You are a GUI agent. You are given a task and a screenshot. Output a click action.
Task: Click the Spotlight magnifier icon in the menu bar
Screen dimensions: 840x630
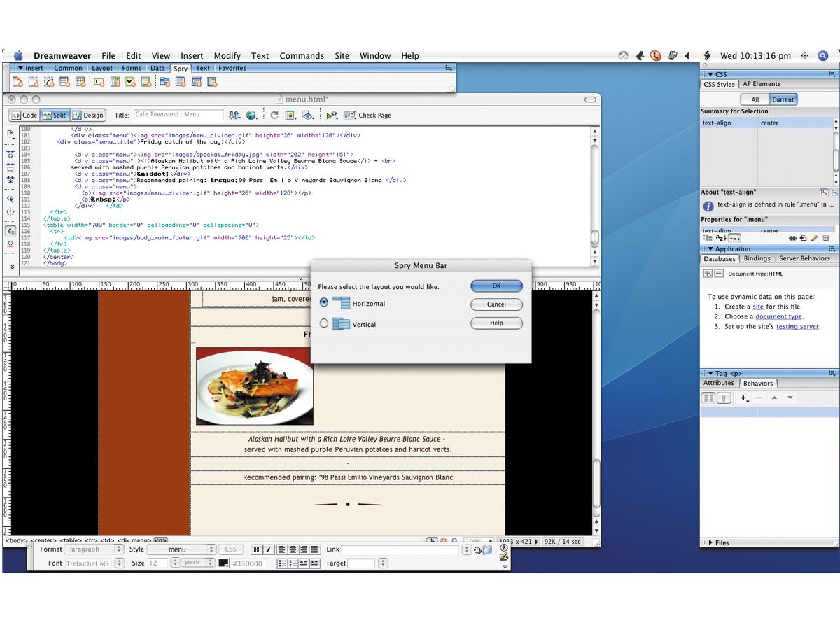[x=824, y=55]
